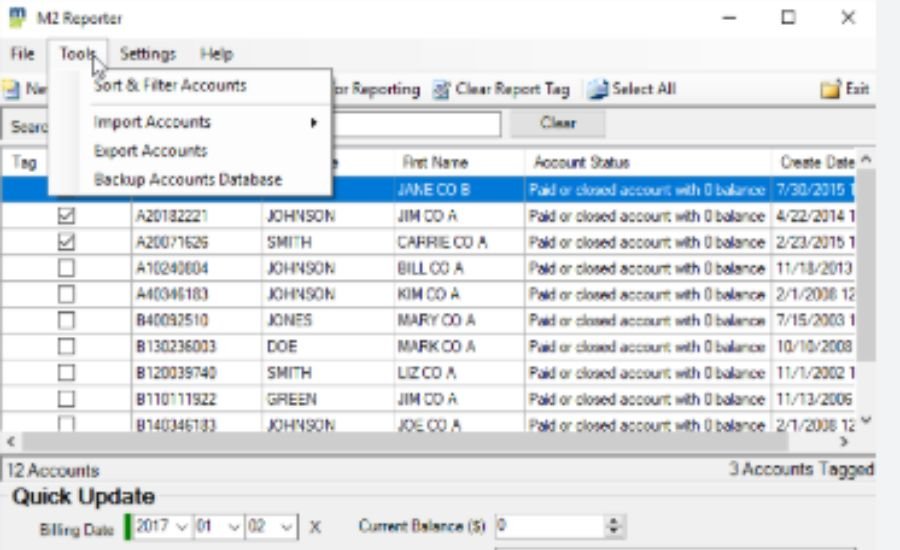Close the open Tools menu
900x550 pixels.
coord(77,54)
